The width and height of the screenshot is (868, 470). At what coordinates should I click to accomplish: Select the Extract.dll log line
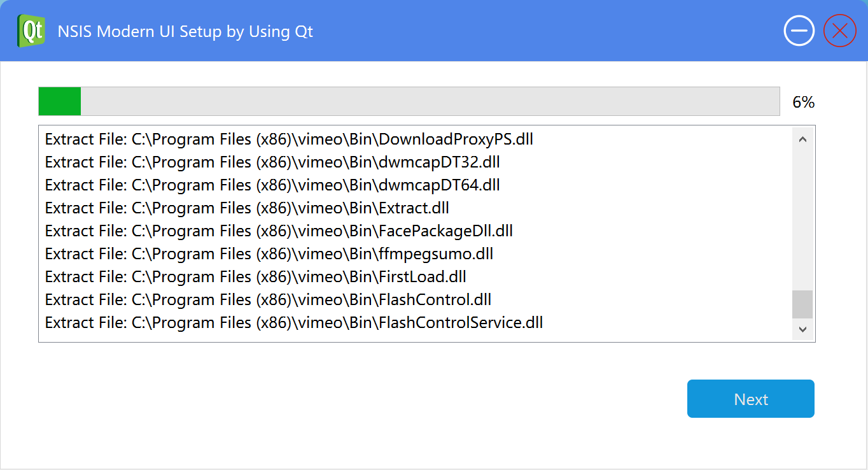coord(247,208)
